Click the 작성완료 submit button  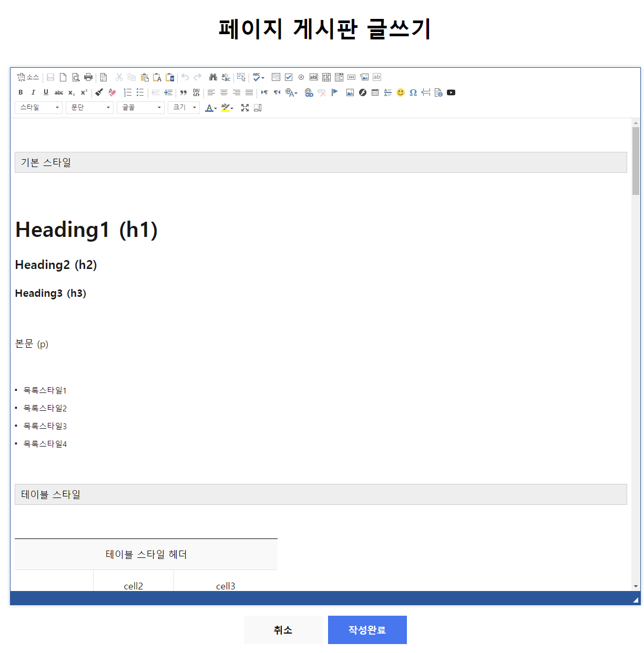[367, 630]
